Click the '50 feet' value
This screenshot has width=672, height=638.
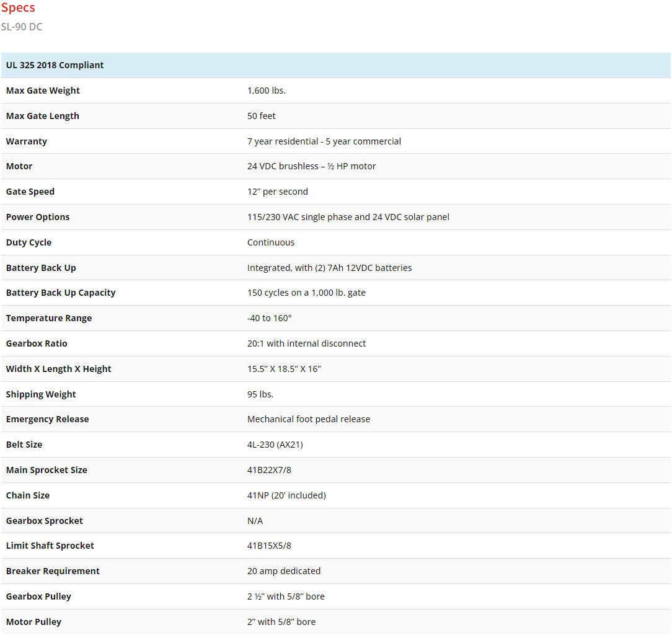click(x=261, y=116)
